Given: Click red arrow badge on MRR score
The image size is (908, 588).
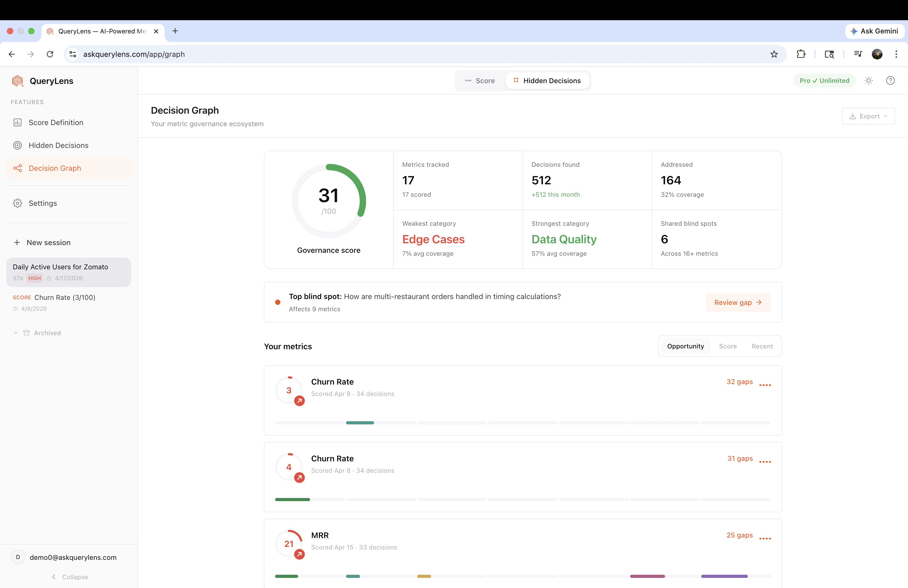Looking at the screenshot, I should (299, 554).
